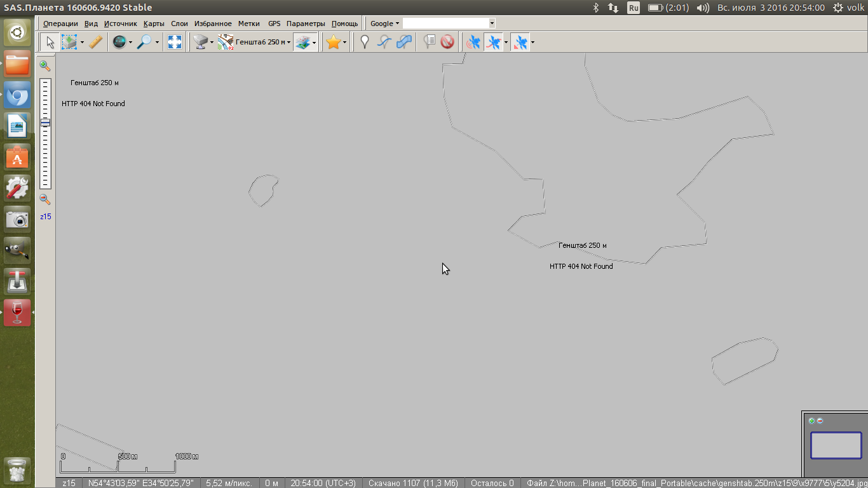The height and width of the screenshot is (488, 868).
Task: Open the Метки menu
Action: click(x=249, y=24)
